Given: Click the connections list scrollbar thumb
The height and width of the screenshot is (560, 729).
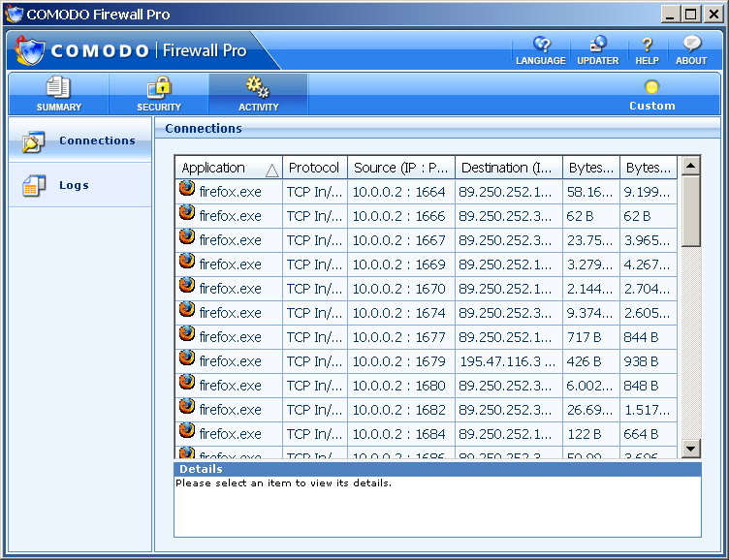Looking at the screenshot, I should 691,211.
